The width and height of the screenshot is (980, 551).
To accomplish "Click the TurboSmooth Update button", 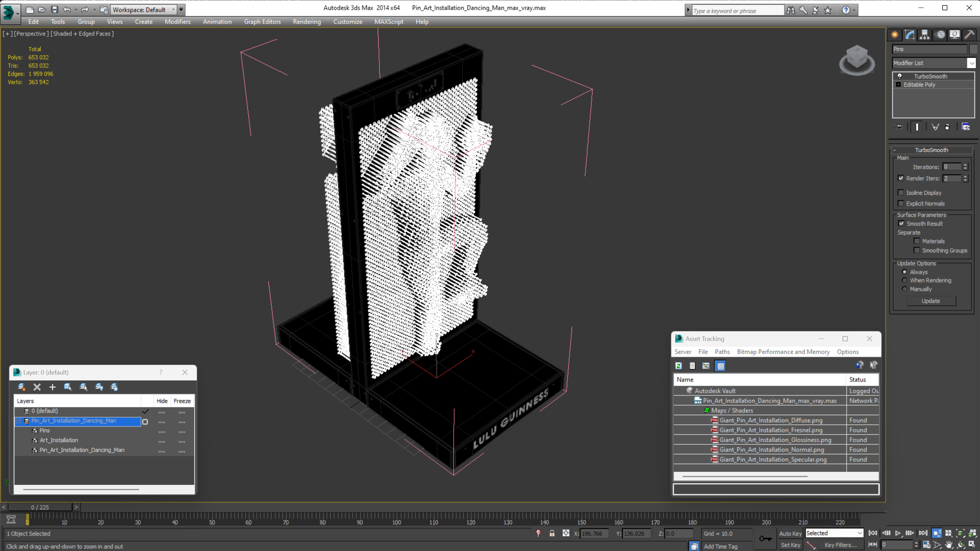I will tap(931, 301).
